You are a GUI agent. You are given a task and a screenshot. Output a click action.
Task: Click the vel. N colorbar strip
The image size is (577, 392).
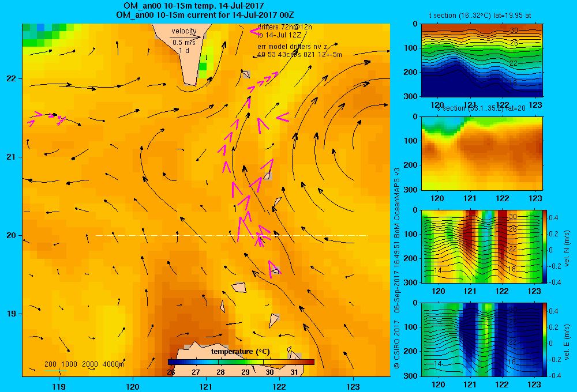point(545,246)
